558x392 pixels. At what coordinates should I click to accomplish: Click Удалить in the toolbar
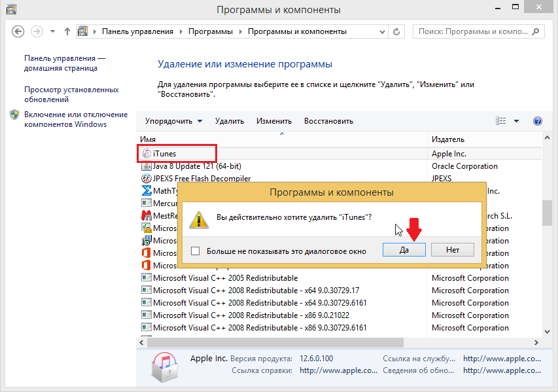point(230,121)
